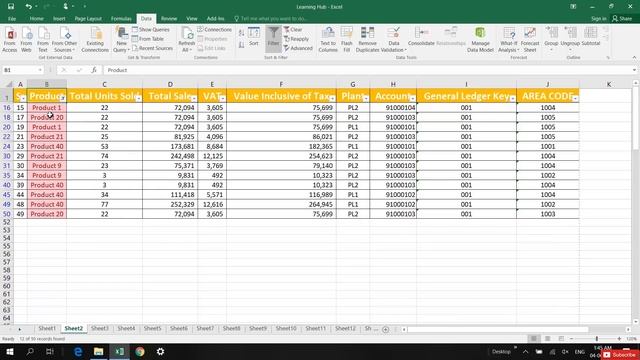Open Microsoft Edge from taskbar
This screenshot has width=640, height=360.
tap(78, 351)
